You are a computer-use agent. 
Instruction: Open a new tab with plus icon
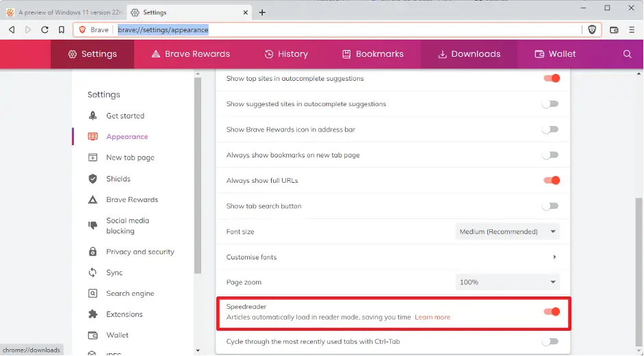click(262, 12)
